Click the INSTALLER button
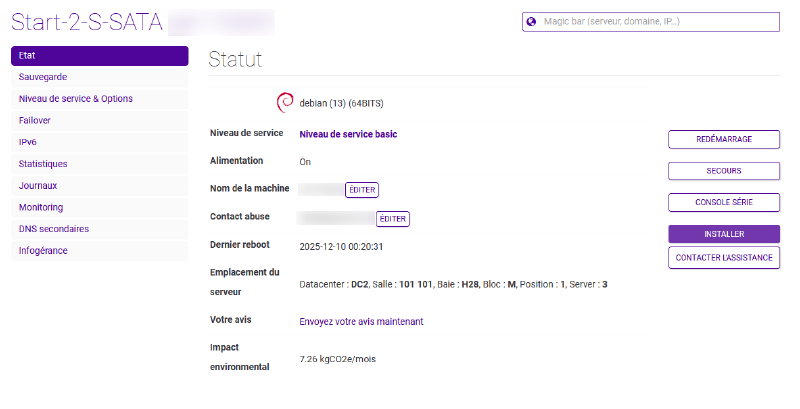 pyautogui.click(x=724, y=234)
